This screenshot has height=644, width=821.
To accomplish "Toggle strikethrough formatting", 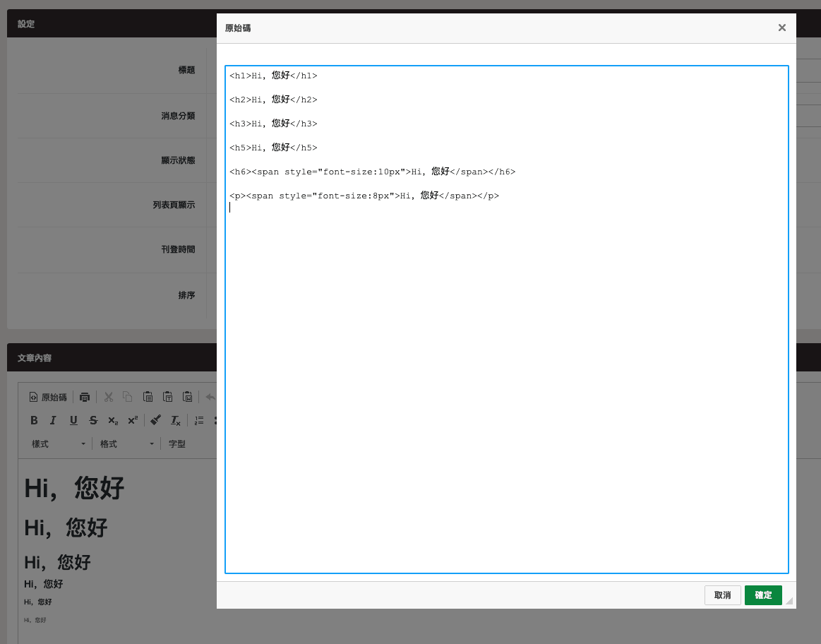I will click(x=93, y=421).
